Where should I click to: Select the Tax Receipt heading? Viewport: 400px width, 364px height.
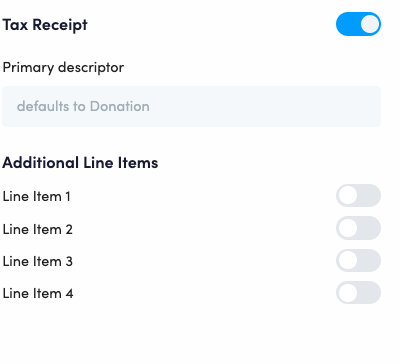pos(45,25)
